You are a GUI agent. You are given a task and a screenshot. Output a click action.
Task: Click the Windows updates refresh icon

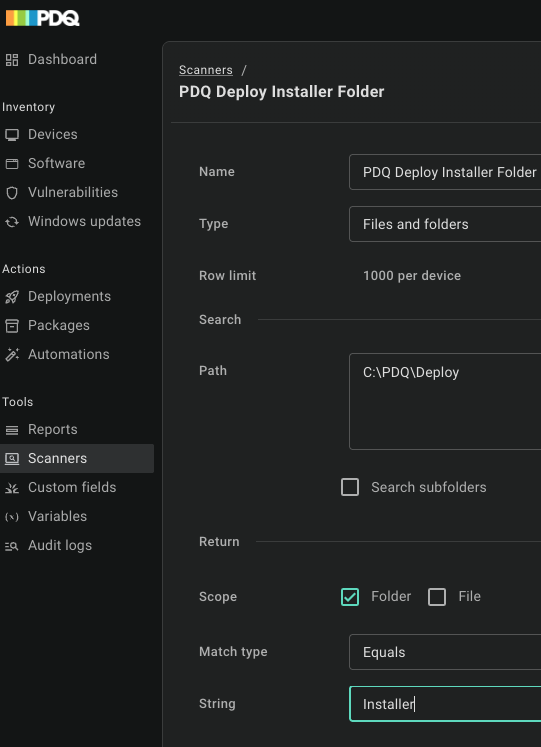coord(12,222)
